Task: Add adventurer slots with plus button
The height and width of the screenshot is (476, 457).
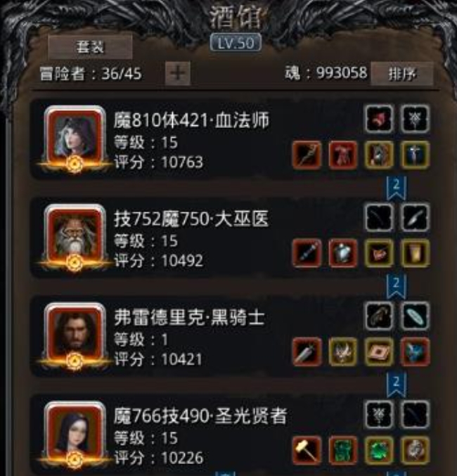Action: pos(178,73)
